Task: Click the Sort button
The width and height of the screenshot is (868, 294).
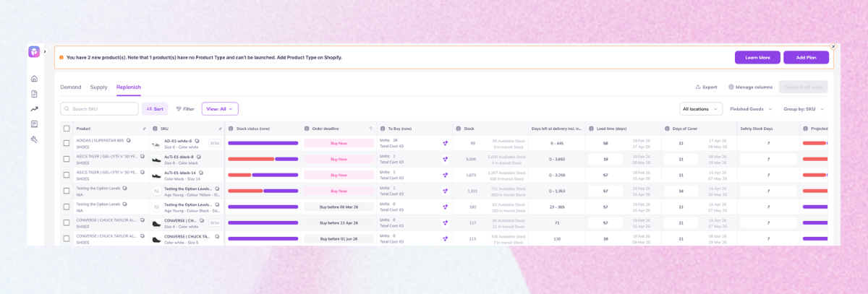Action: click(x=155, y=109)
